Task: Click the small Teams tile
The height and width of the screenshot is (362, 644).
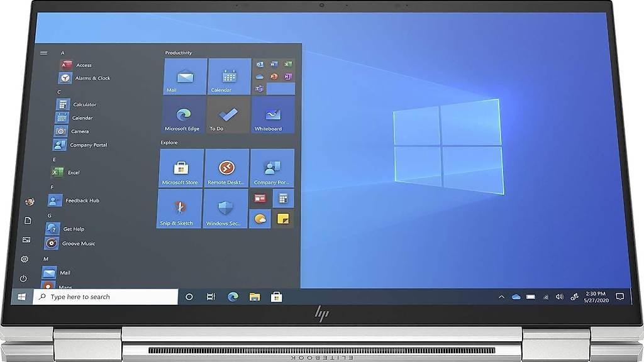Action: pyautogui.click(x=259, y=89)
